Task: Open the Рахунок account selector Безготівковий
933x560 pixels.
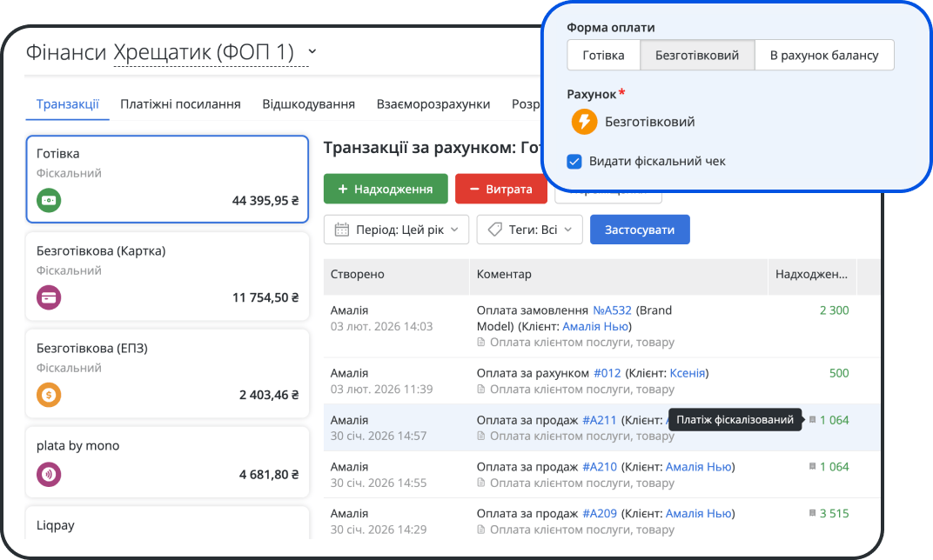Action: [x=633, y=122]
